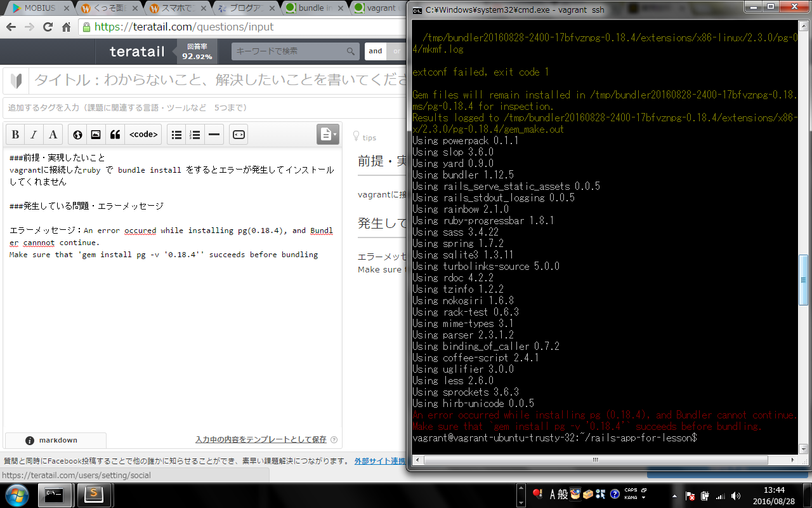Insert a numbered list
The height and width of the screenshot is (508, 812).
pos(195,135)
